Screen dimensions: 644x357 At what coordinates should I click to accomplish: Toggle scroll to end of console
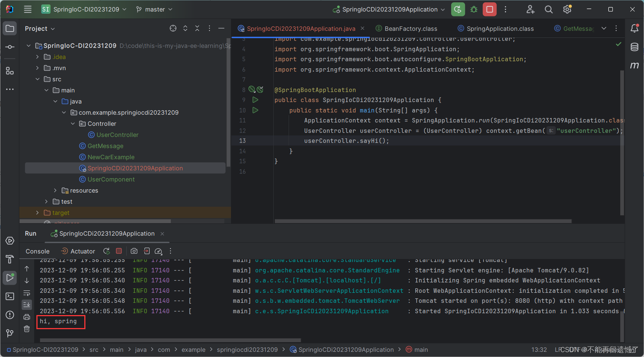27,305
